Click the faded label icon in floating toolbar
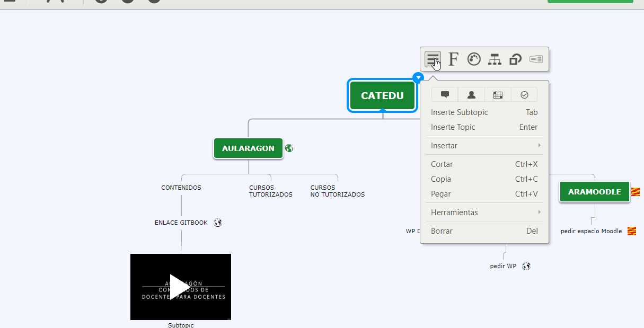Screen dimensions: 644x328 click(536, 59)
